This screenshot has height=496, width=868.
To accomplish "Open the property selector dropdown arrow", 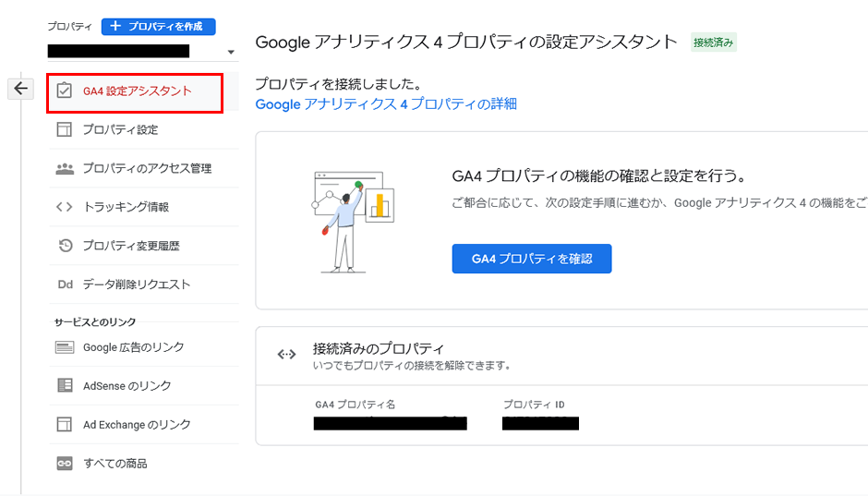I will pos(231,53).
